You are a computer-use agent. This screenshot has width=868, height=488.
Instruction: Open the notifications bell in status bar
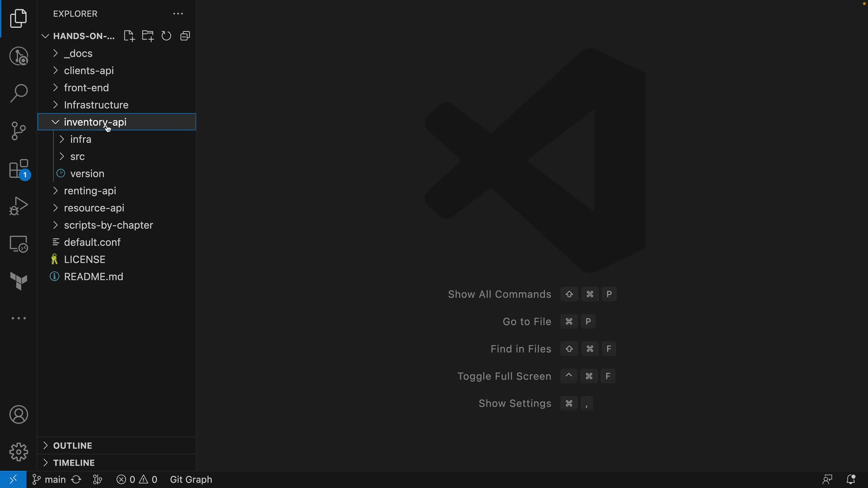point(851,479)
